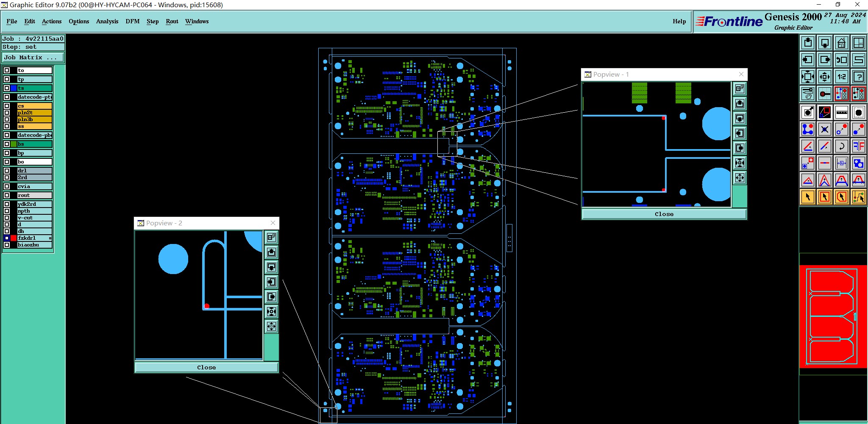Screen dimensions: 868x424
Task: Select the ruler measure tool
Action: pos(842,112)
